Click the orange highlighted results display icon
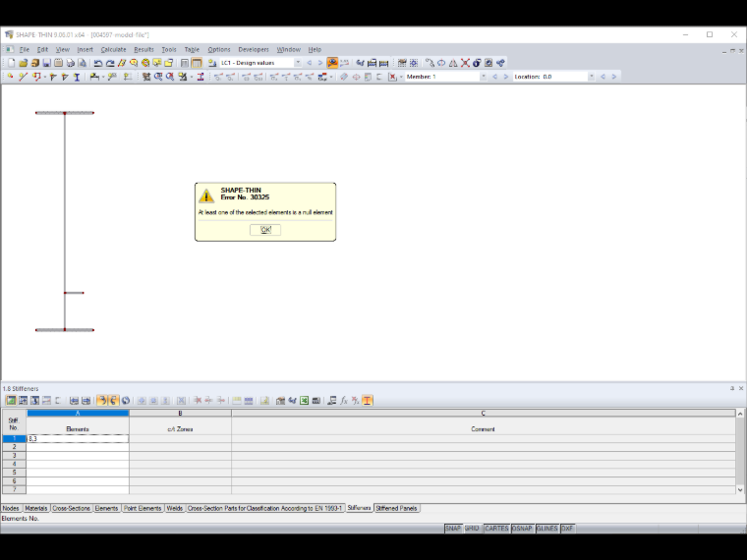The image size is (747, 560). (332, 63)
